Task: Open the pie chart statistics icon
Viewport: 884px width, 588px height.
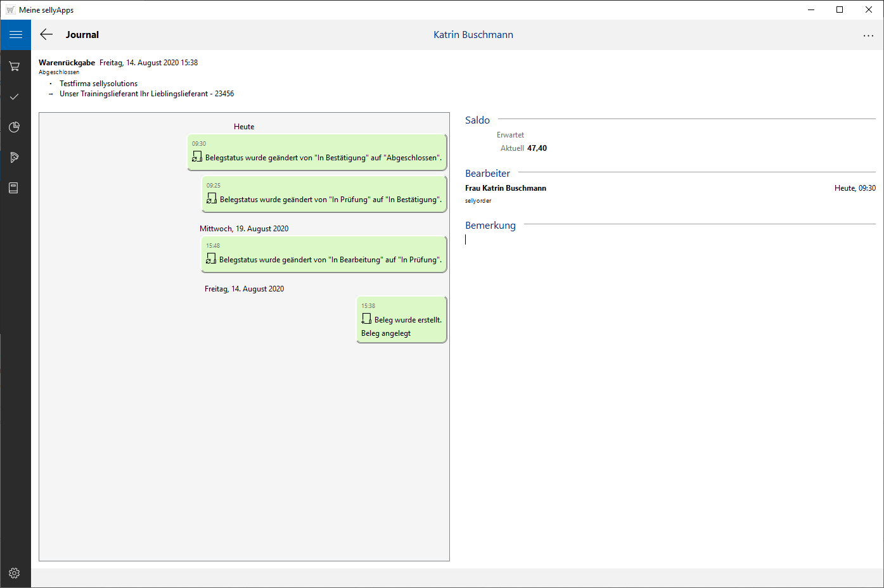Action: coord(15,127)
